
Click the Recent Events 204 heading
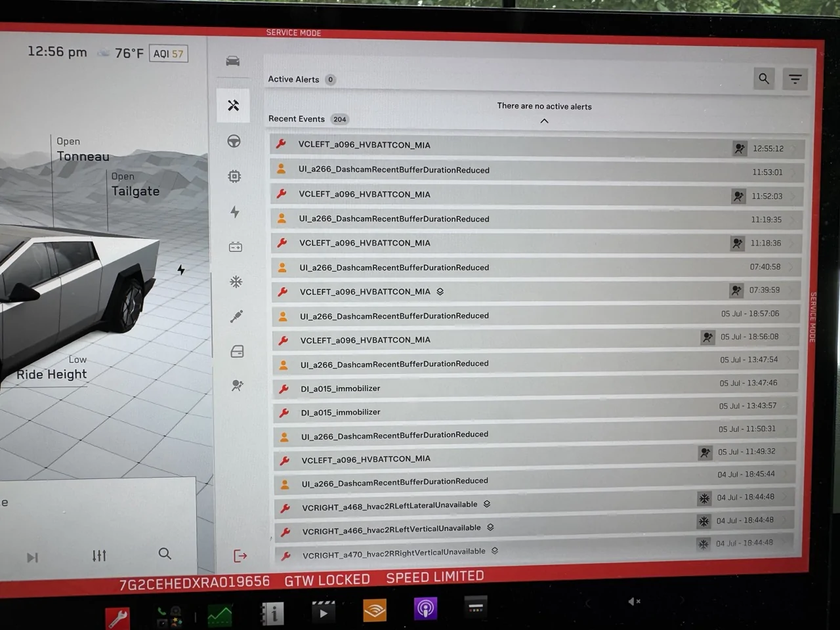(x=308, y=119)
